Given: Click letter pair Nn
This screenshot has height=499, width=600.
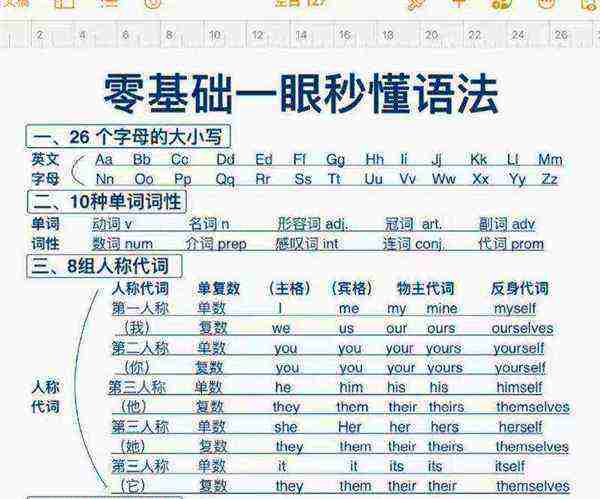Looking at the screenshot, I should click(105, 179).
